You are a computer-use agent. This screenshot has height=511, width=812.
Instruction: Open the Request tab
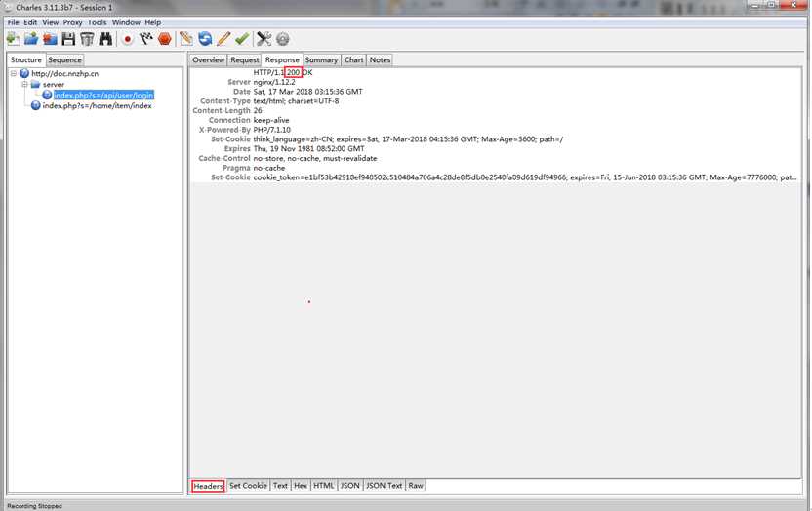(244, 60)
